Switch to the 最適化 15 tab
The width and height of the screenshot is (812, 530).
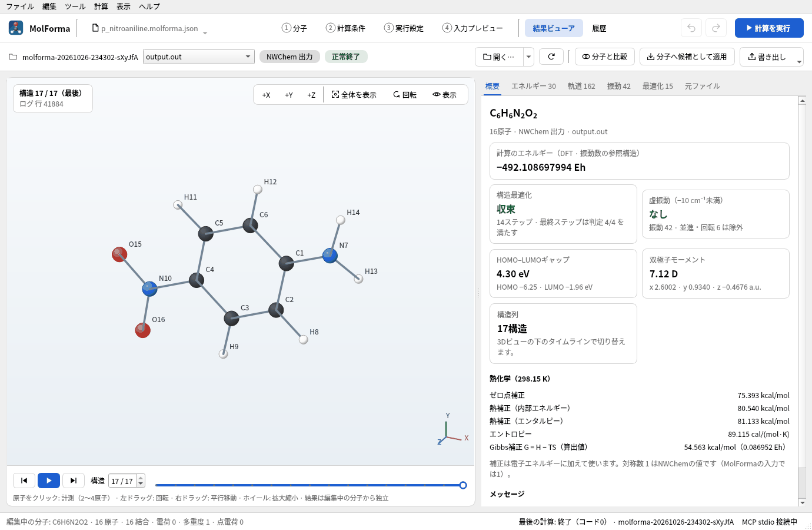(x=658, y=86)
